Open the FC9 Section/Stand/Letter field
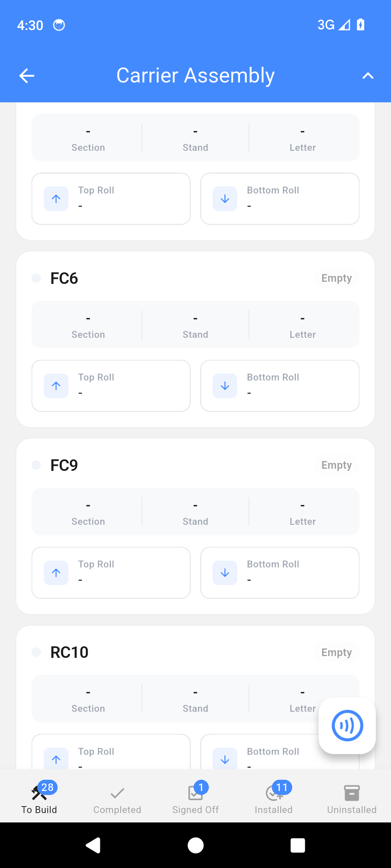The height and width of the screenshot is (868, 391). point(195,511)
